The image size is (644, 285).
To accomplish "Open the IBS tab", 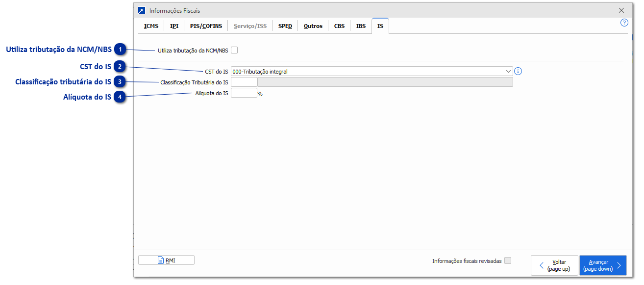I will click(361, 26).
